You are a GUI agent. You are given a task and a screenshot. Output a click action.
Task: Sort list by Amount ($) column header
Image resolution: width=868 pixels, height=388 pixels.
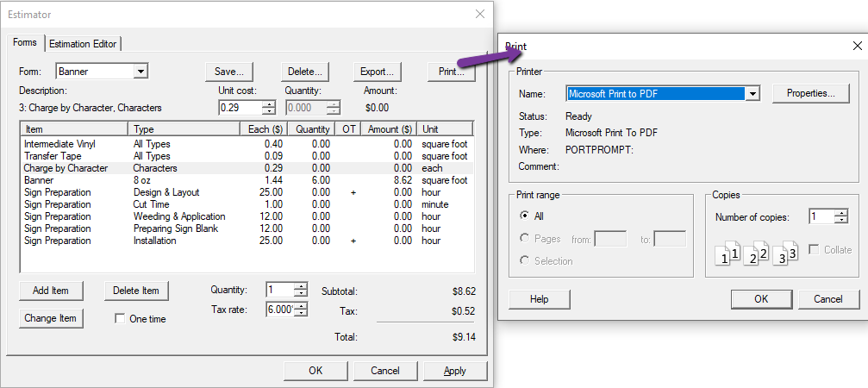click(389, 129)
